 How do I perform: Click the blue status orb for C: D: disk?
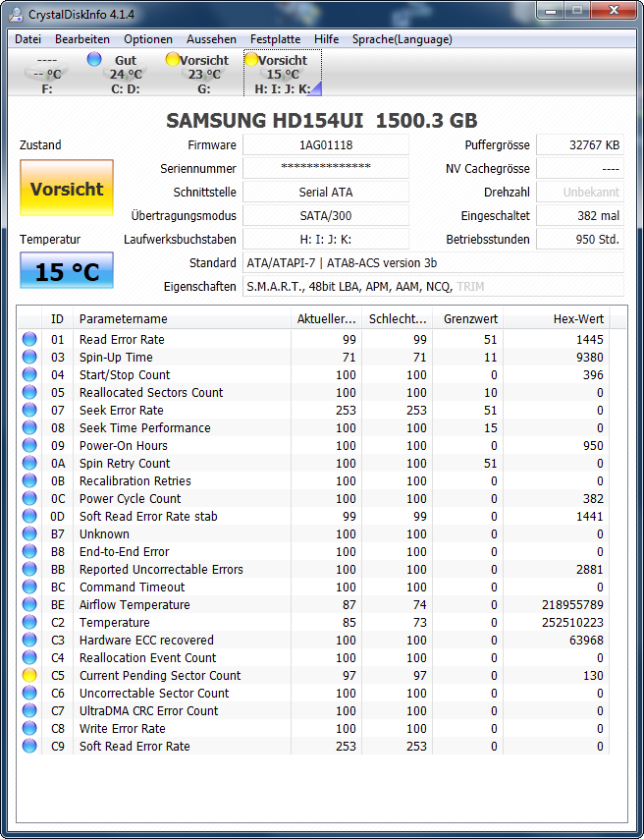click(x=94, y=59)
